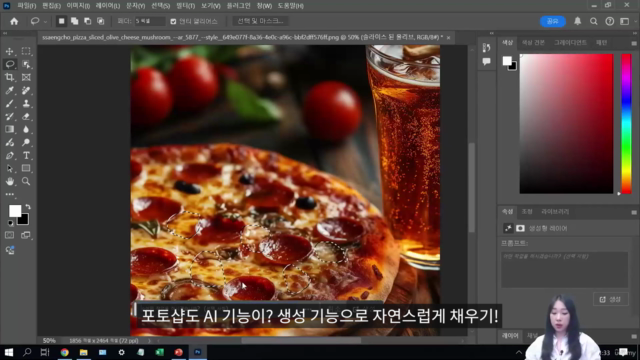
Task: Reset to default foreground and background colors
Action: (10, 223)
